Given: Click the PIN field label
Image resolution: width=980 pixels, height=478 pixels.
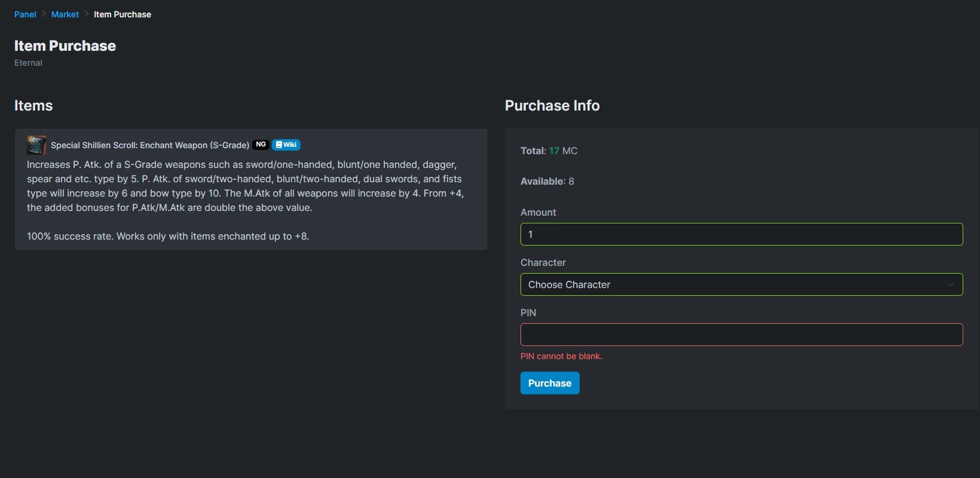Looking at the screenshot, I should click(528, 312).
